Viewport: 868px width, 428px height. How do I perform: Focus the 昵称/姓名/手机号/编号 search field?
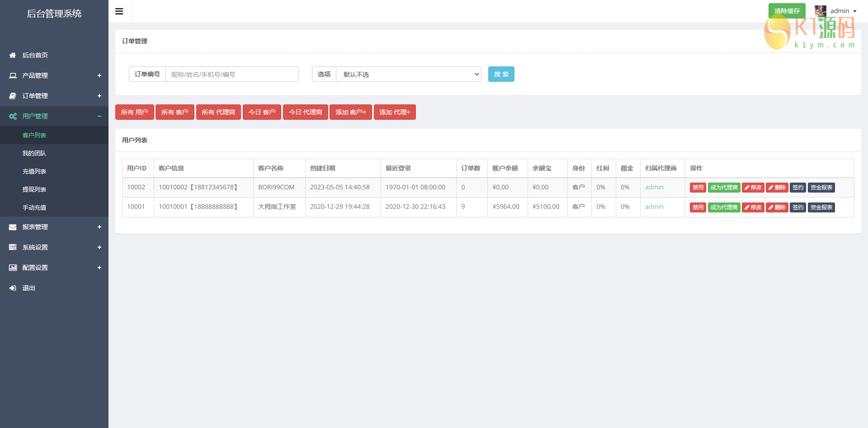pyautogui.click(x=231, y=74)
